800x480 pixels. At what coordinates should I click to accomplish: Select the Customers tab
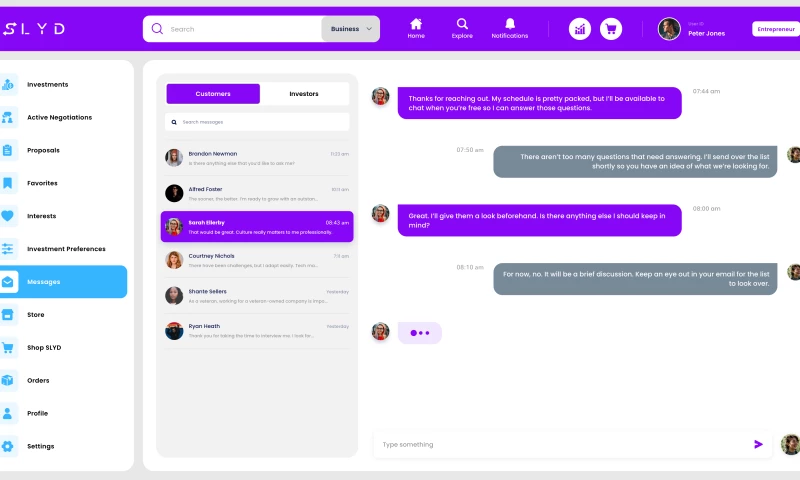coord(213,94)
